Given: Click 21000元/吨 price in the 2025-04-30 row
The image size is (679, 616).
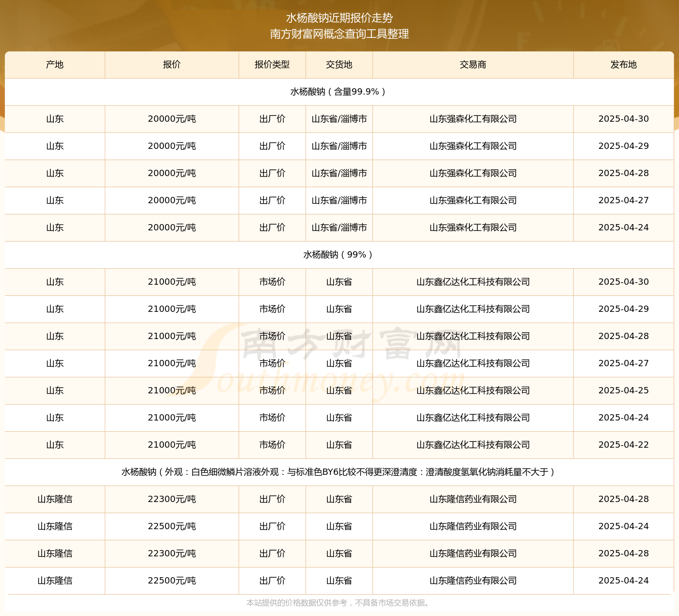Looking at the screenshot, I should pyautogui.click(x=172, y=282).
